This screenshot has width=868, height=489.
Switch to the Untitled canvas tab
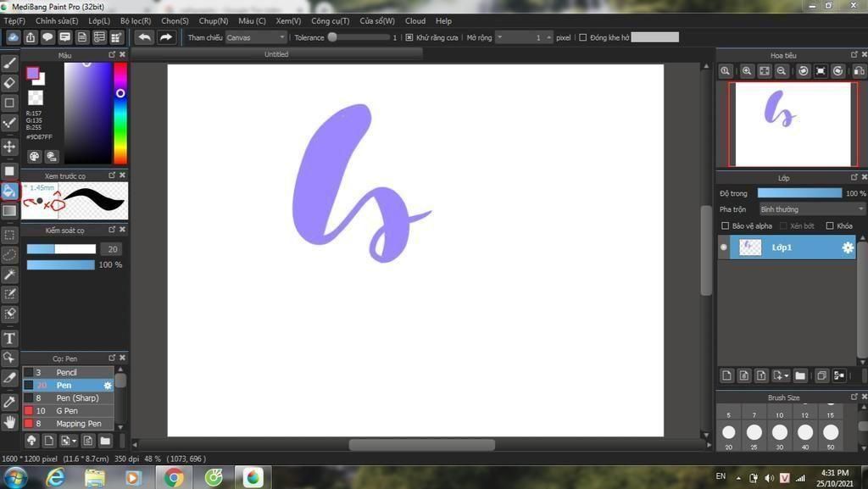[x=276, y=54]
